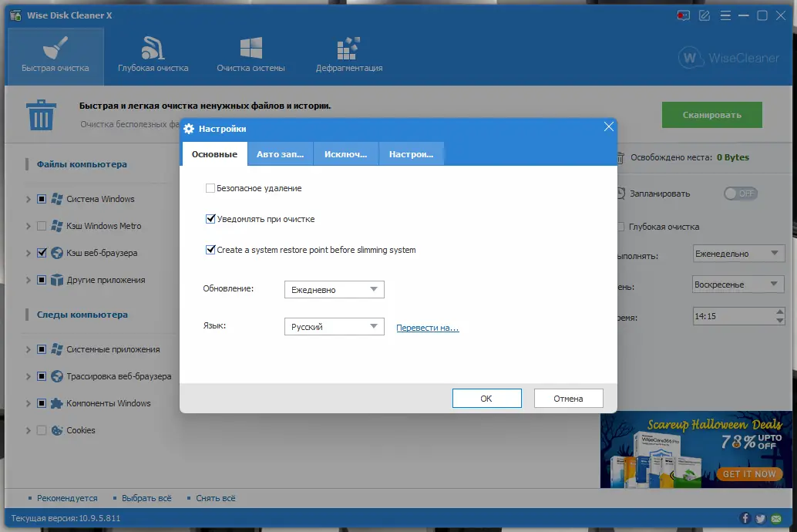
Task: Switch to the Настрои... tab
Action: coord(411,154)
